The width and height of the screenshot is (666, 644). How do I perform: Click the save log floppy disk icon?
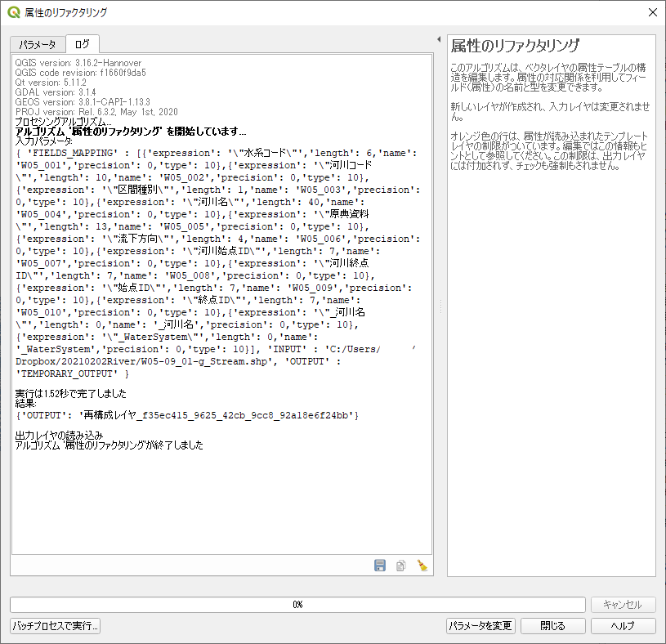(x=380, y=566)
